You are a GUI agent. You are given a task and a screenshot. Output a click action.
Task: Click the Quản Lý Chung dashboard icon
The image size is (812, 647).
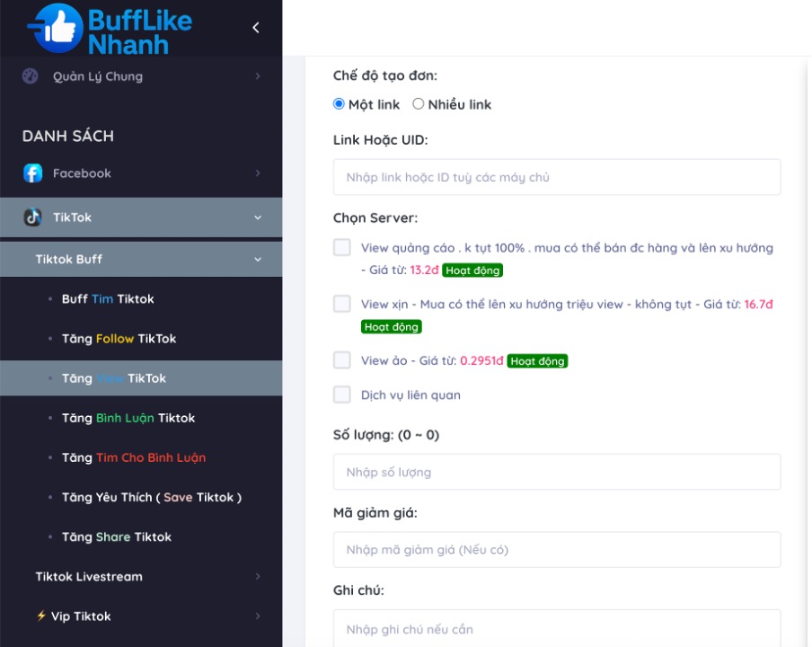(x=31, y=76)
